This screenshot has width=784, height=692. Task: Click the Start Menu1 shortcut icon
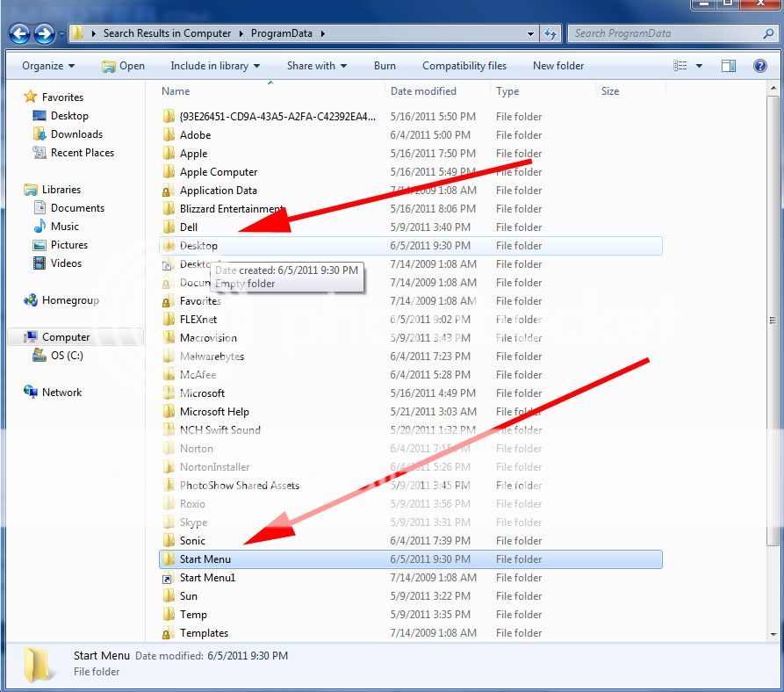pyautogui.click(x=168, y=578)
